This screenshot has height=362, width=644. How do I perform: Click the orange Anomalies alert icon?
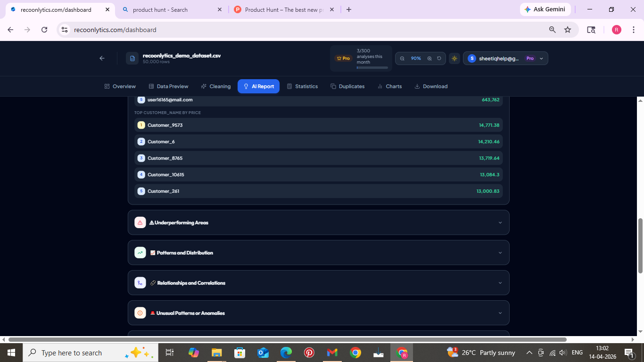(140, 313)
